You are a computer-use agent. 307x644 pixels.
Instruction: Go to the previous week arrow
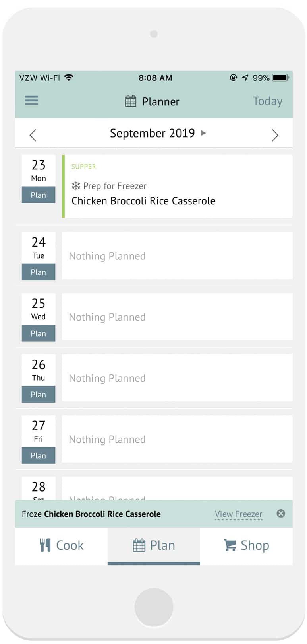click(33, 135)
